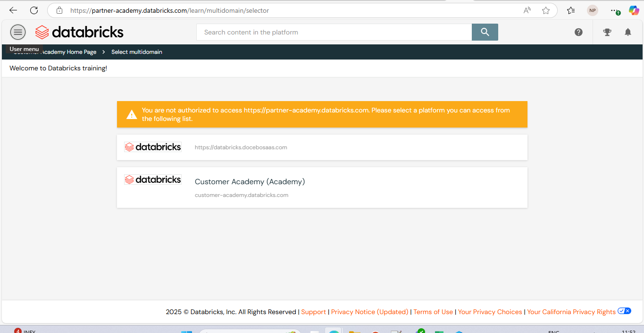Open the achievements trophy icon

607,32
